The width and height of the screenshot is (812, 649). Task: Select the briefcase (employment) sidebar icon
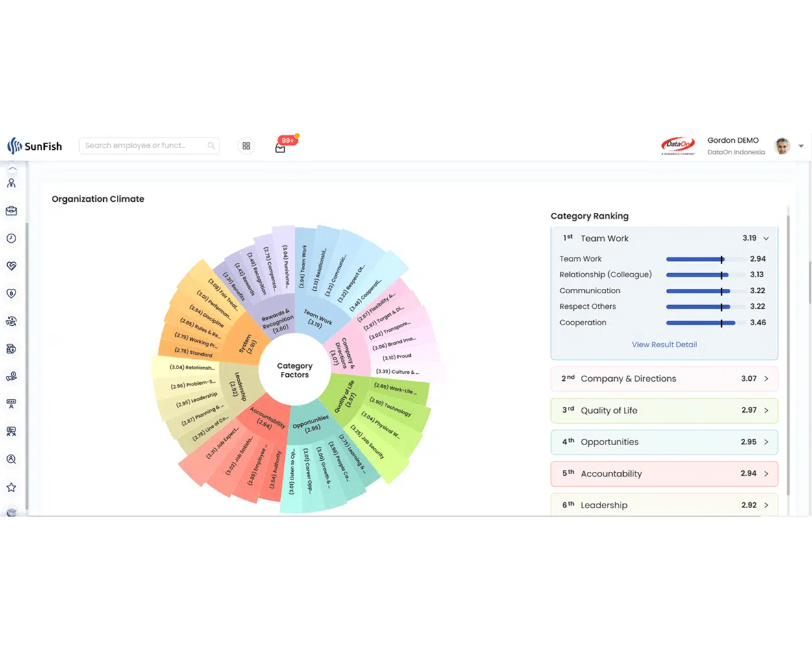tap(10, 210)
